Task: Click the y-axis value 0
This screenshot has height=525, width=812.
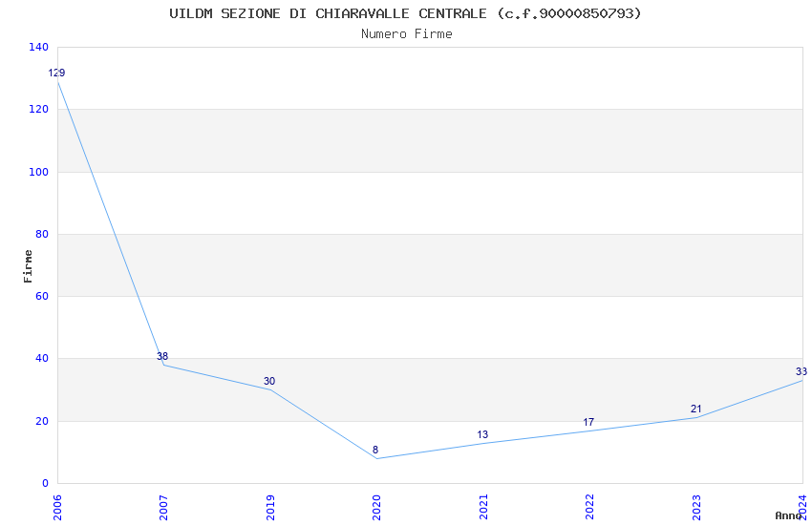Action: click(46, 484)
